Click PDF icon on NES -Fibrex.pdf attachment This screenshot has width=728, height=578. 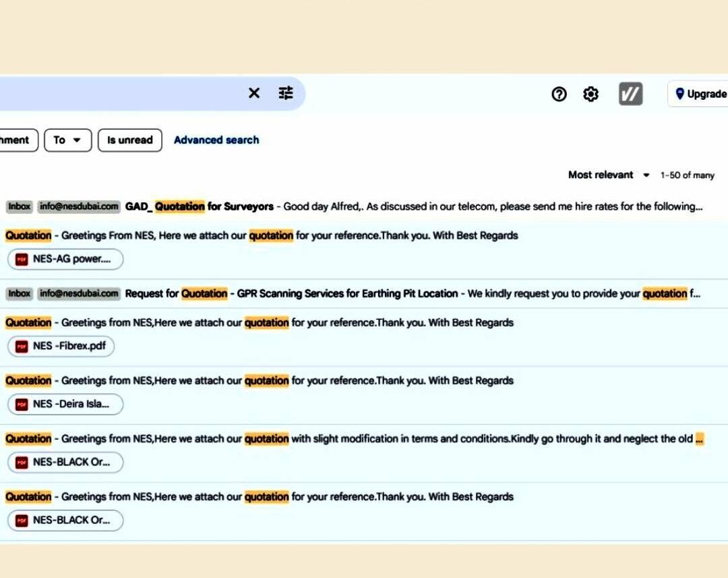coord(22,347)
